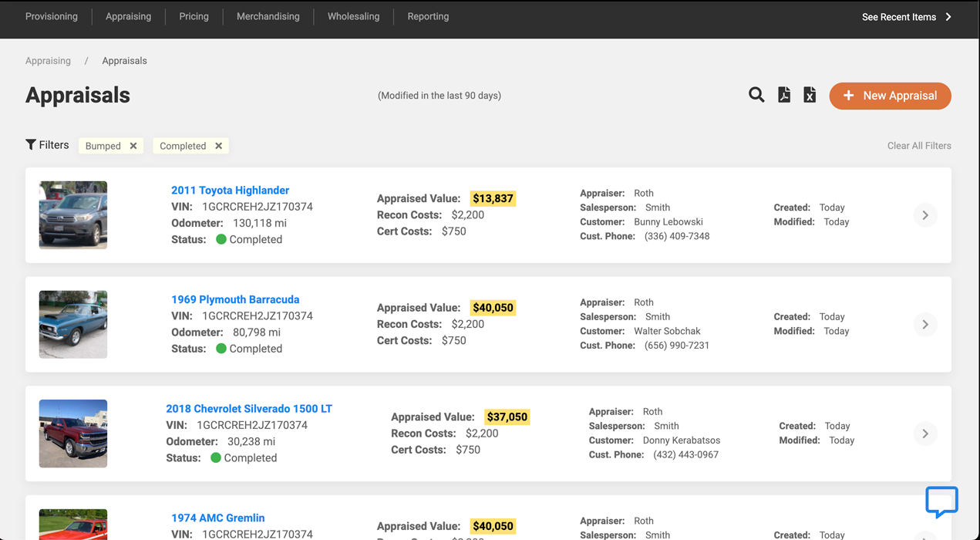This screenshot has width=980, height=540.
Task: Click Clear All Filters
Action: (919, 146)
